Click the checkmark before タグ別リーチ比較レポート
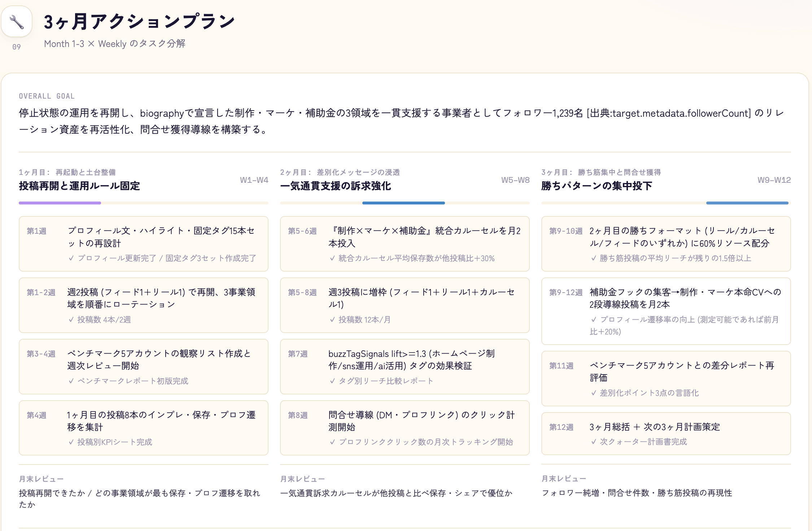Screen dimensions: 812x531 click(332, 381)
